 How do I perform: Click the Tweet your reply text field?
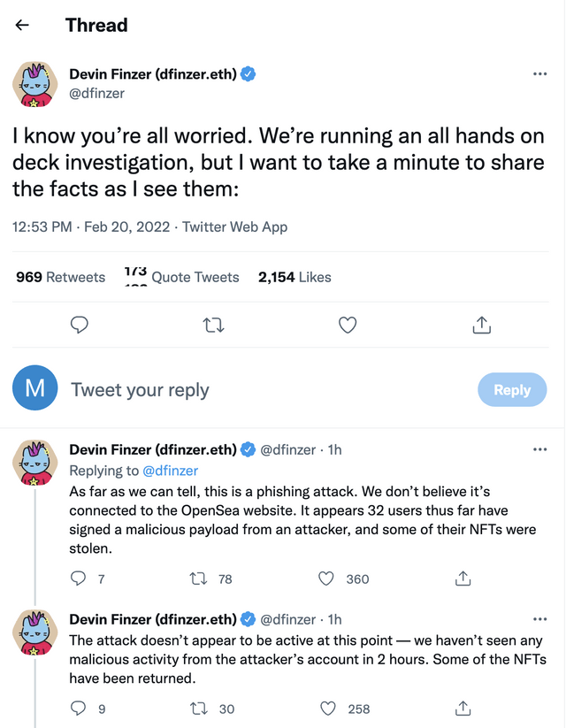coord(265,390)
